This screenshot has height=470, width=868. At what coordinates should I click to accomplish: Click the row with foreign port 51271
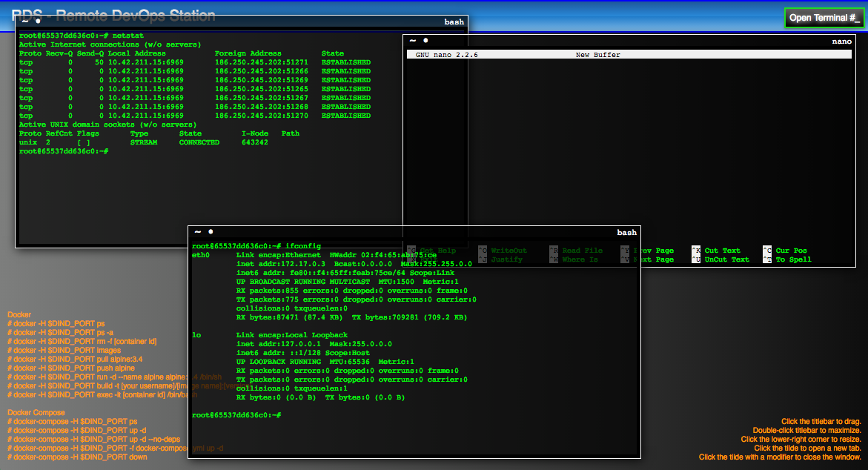click(195, 62)
